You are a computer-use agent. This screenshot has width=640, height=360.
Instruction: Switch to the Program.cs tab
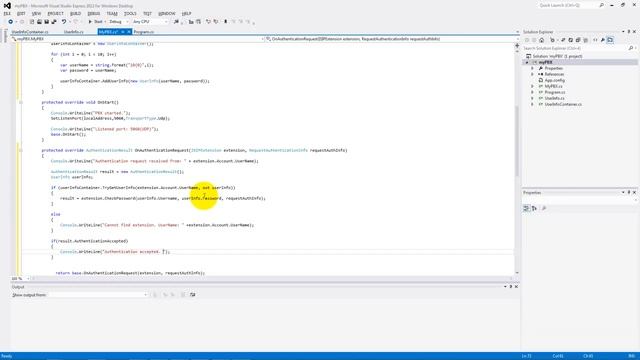point(144,32)
